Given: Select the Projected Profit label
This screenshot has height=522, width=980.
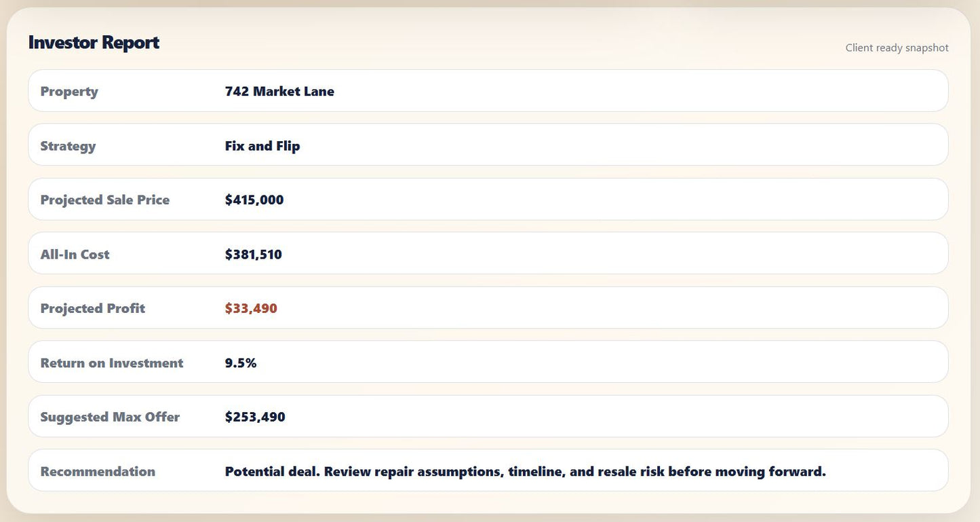Looking at the screenshot, I should tap(93, 308).
